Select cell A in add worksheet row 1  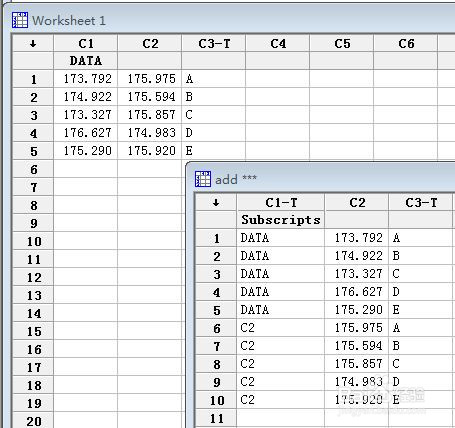pos(421,238)
